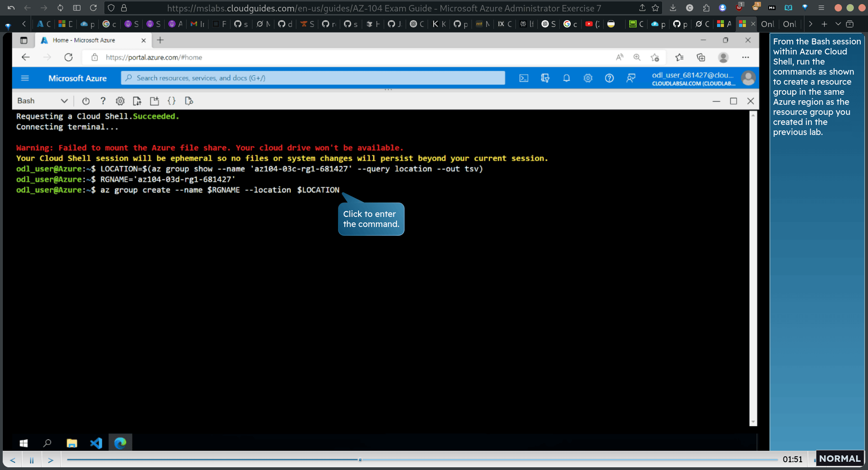The width and height of the screenshot is (868, 470).
Task: Reload page in outer browser
Action: click(x=93, y=8)
